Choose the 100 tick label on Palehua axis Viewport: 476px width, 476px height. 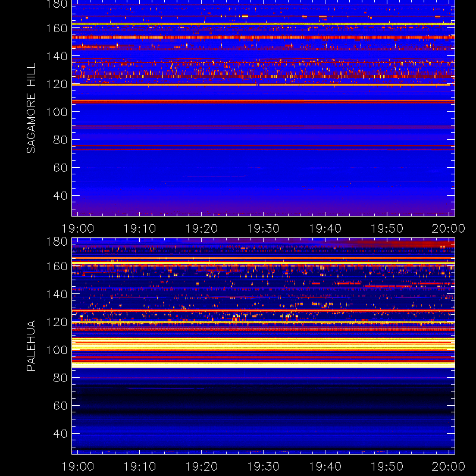click(57, 350)
